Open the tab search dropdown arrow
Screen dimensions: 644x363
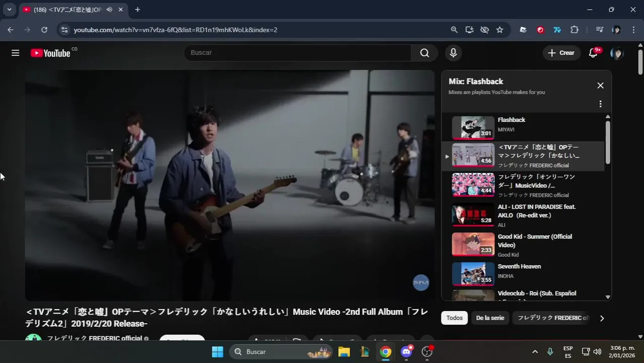[9, 10]
